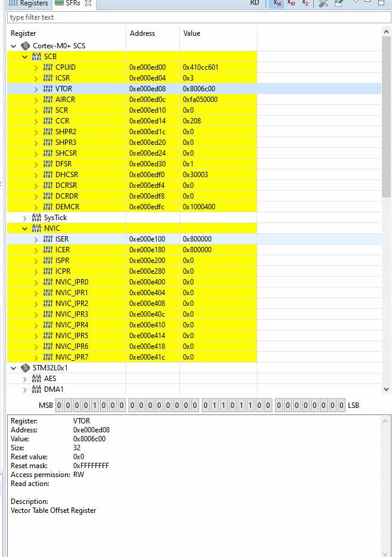Expand the ICSR register fields

point(36,79)
